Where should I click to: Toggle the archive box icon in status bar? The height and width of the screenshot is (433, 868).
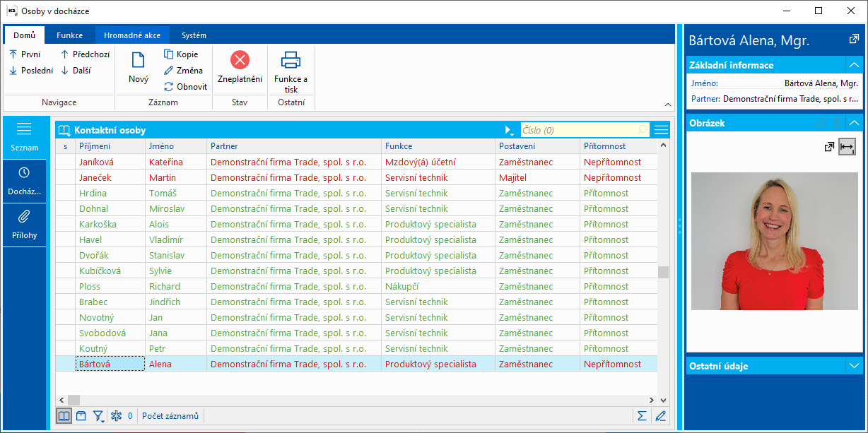[81, 416]
